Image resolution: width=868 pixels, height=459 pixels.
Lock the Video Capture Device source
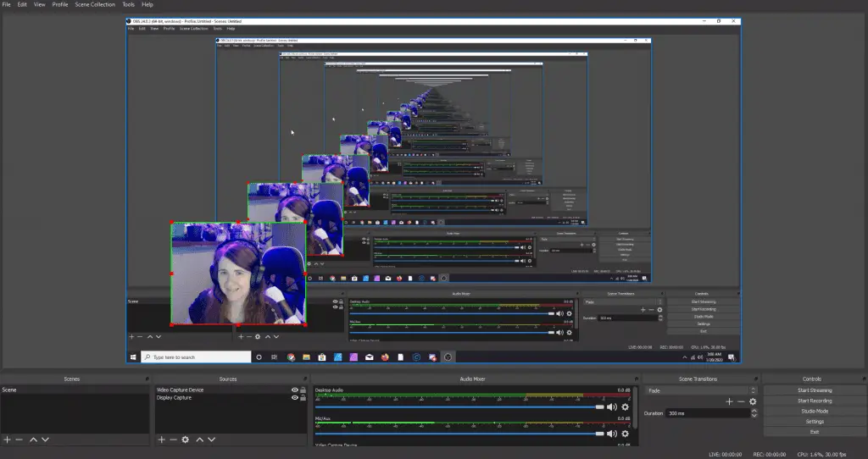303,390
